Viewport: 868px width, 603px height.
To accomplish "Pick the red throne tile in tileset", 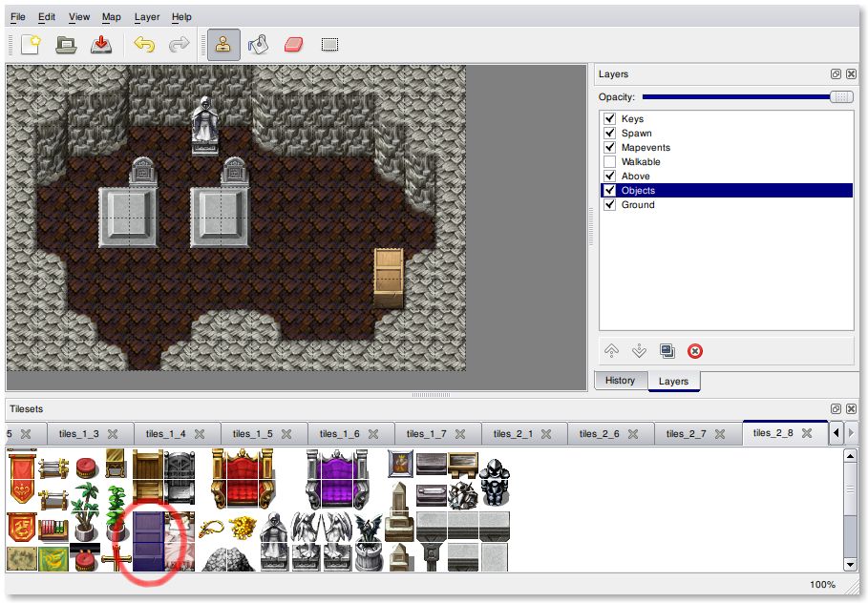I will tap(243, 474).
